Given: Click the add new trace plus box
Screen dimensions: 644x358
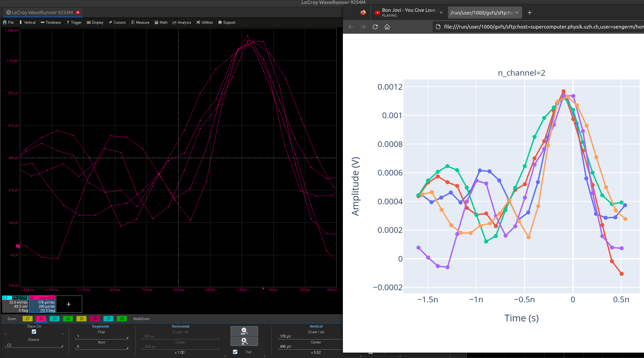Looking at the screenshot, I should 69,304.
